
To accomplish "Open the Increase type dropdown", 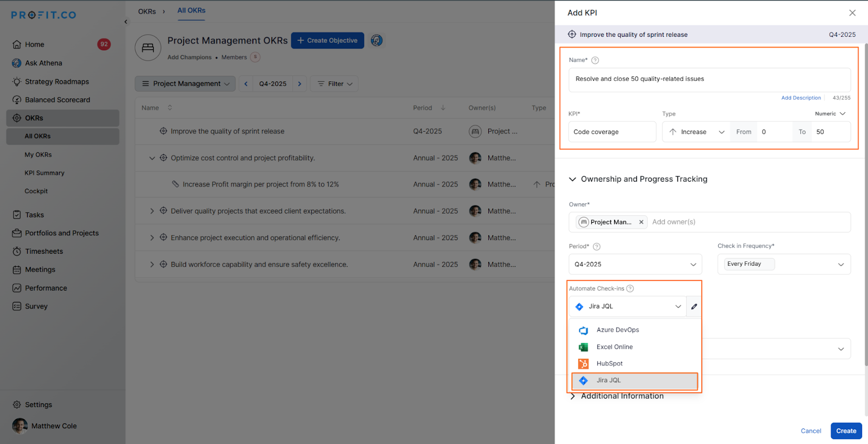I will pyautogui.click(x=697, y=132).
